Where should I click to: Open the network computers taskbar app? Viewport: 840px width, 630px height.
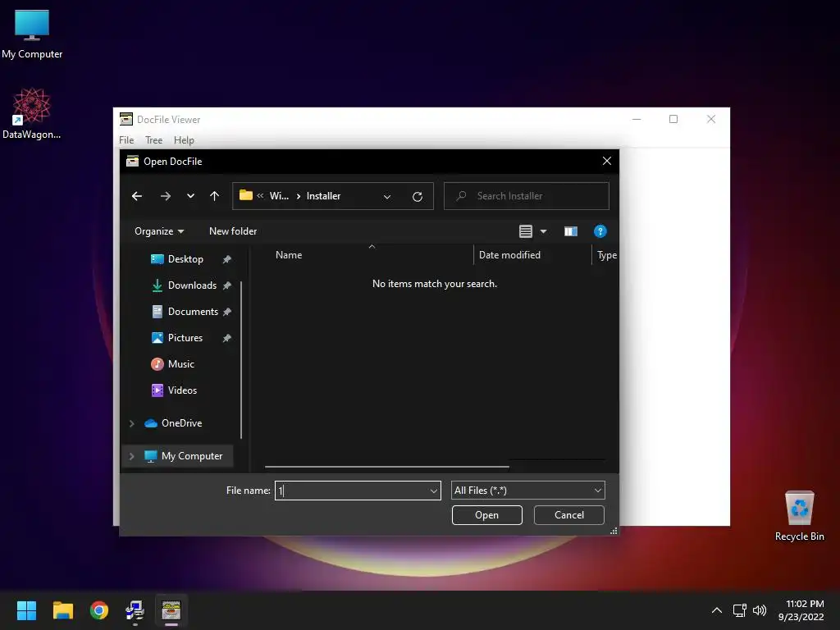pyautogui.click(x=135, y=610)
